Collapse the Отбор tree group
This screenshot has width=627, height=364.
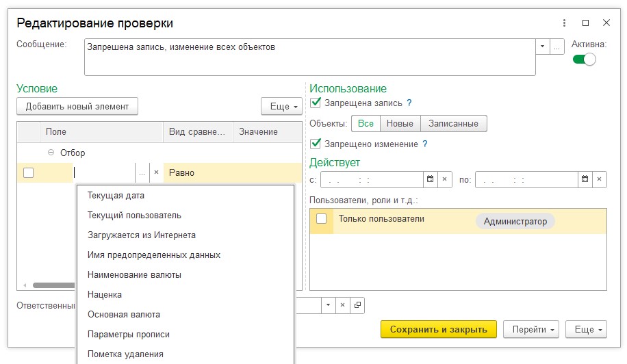pyautogui.click(x=51, y=153)
